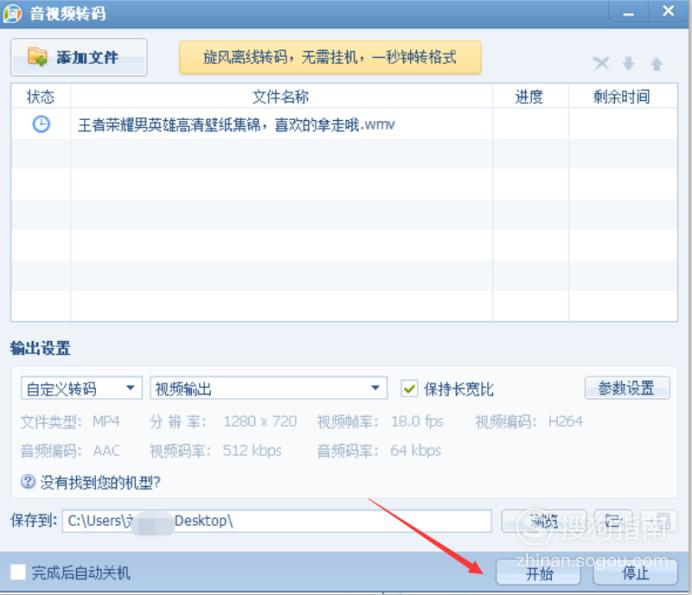This screenshot has width=692, height=595.
Task: Click the 剩余时间 column header
Action: (x=622, y=96)
